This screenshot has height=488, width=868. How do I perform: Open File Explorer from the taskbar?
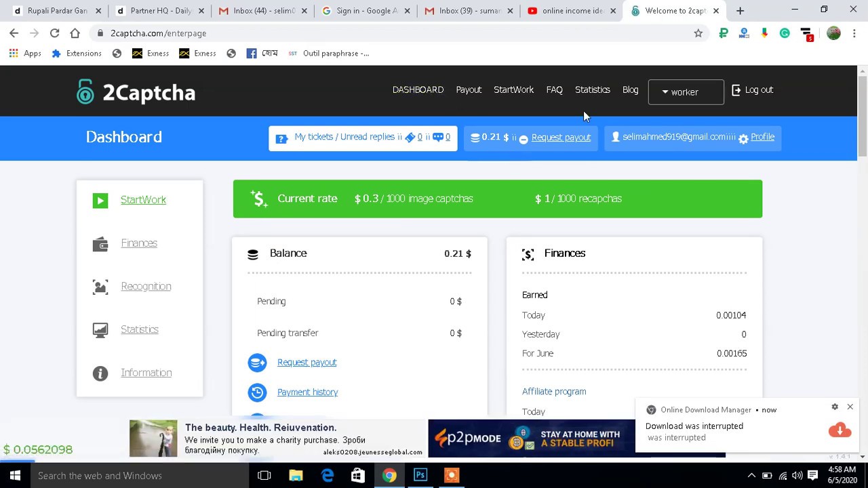pyautogui.click(x=296, y=475)
